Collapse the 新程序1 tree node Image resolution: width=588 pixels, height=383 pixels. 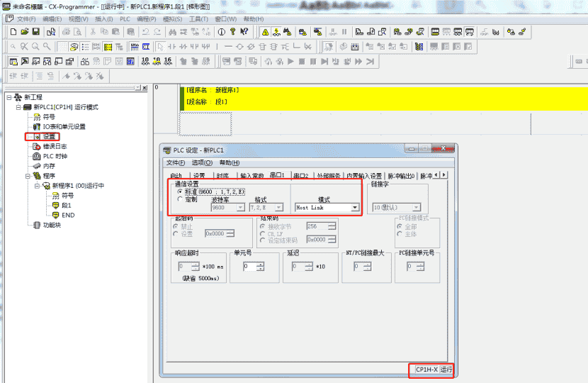[37, 186]
